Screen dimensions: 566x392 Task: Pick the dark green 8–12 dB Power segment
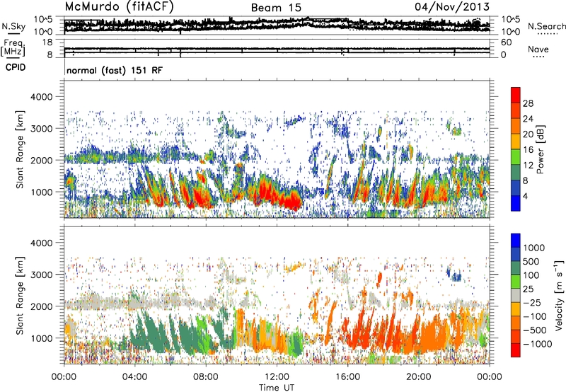516,173
